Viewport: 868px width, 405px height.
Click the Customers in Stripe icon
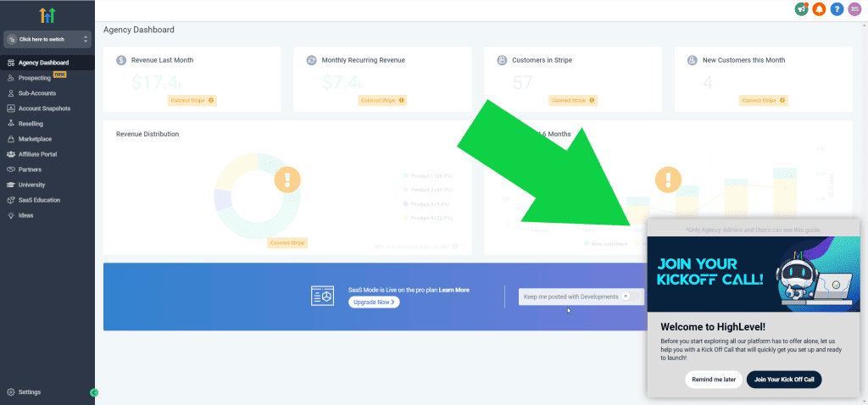click(502, 60)
